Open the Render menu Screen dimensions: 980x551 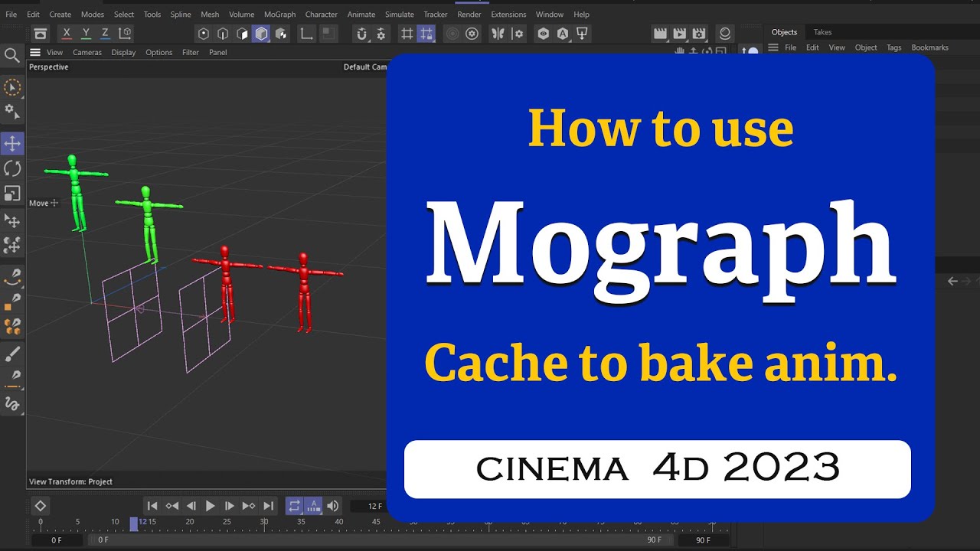click(469, 15)
